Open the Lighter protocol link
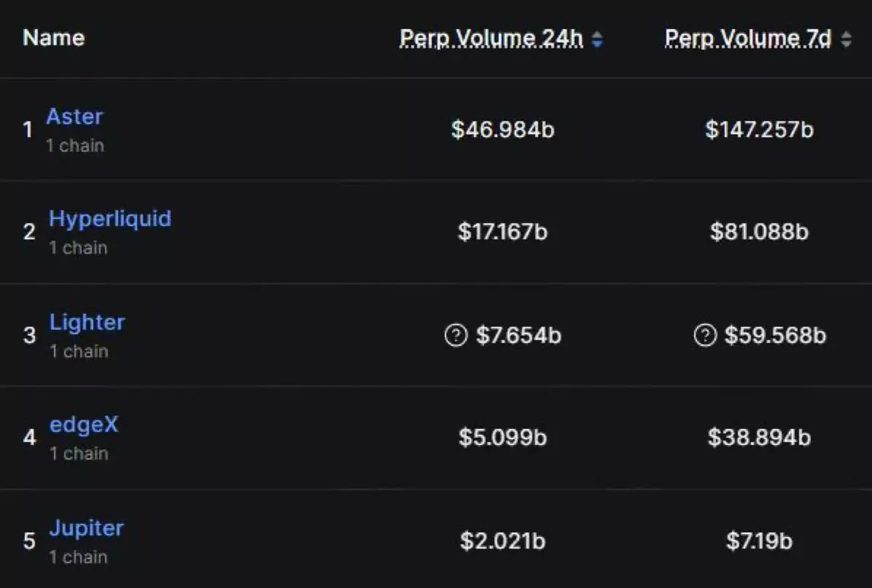The height and width of the screenshot is (588, 872). click(x=86, y=322)
